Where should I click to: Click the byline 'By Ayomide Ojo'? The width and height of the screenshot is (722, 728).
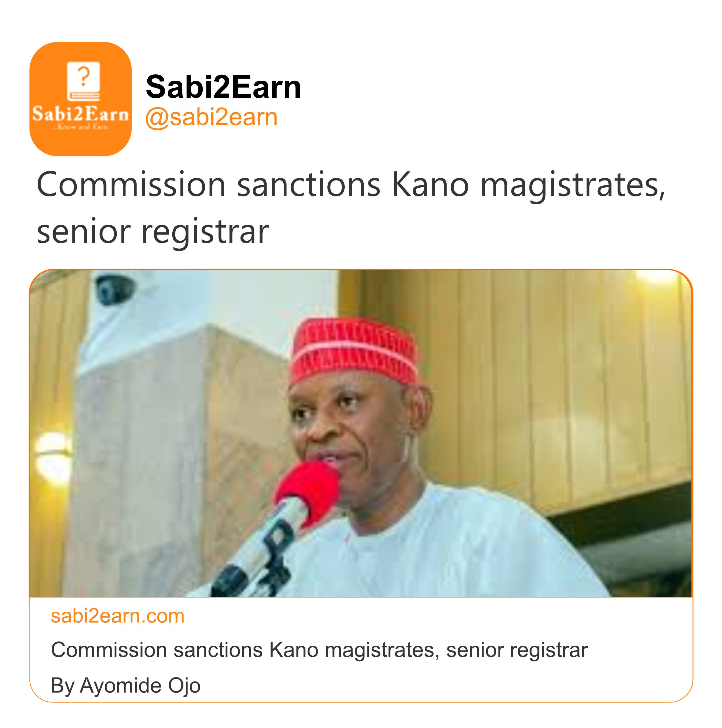(x=125, y=685)
